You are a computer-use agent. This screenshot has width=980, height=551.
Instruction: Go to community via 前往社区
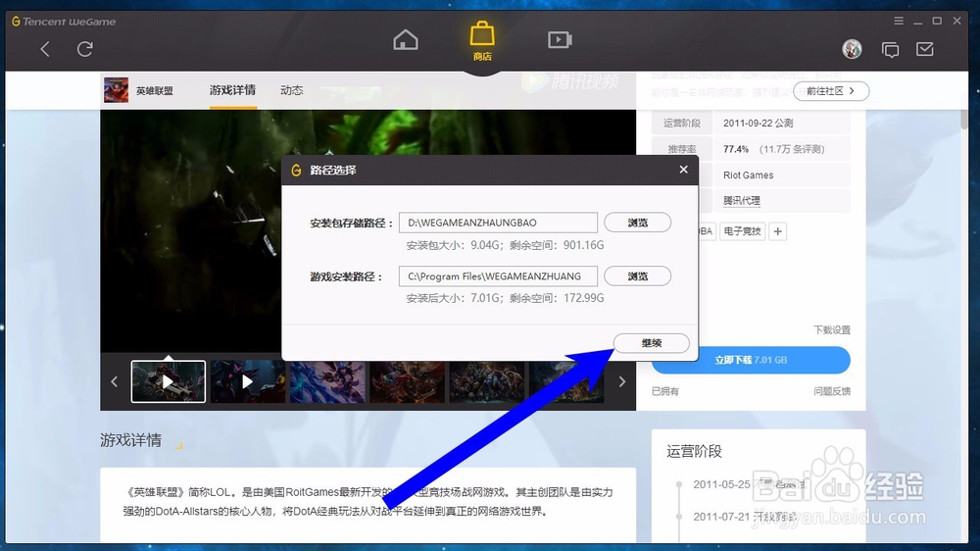[x=831, y=91]
